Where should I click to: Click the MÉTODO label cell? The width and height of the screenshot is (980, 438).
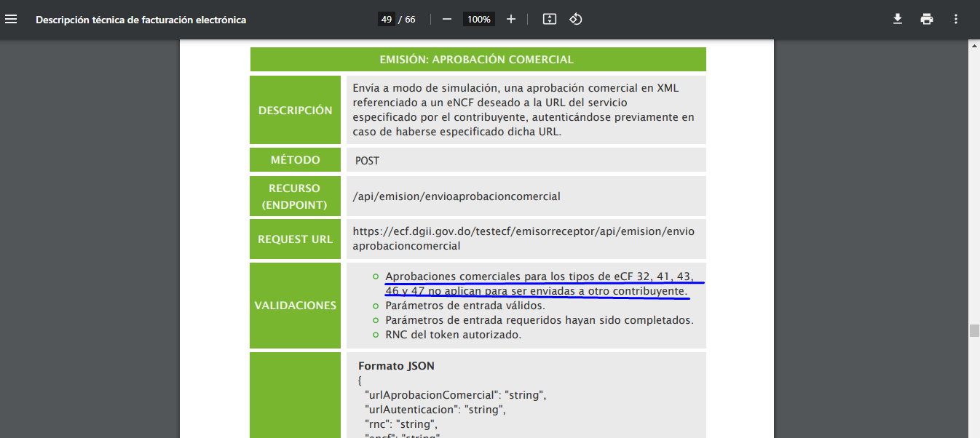[x=296, y=160]
